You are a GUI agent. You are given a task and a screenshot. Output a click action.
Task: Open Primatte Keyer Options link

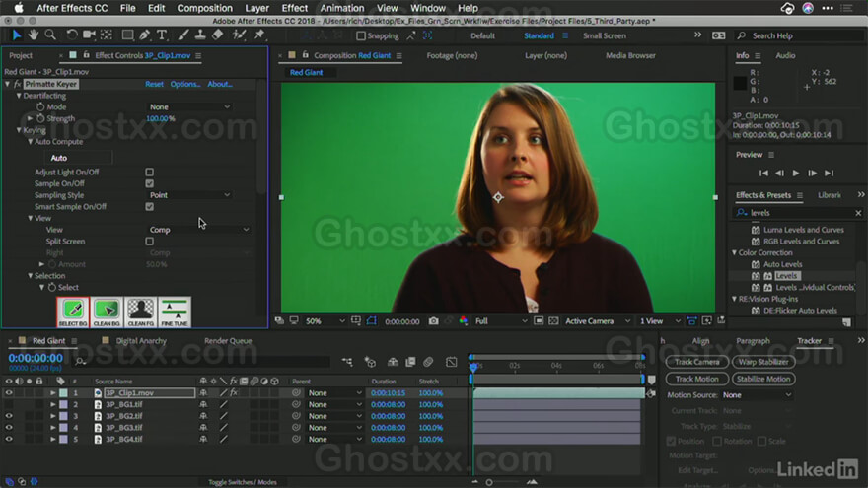pos(184,84)
